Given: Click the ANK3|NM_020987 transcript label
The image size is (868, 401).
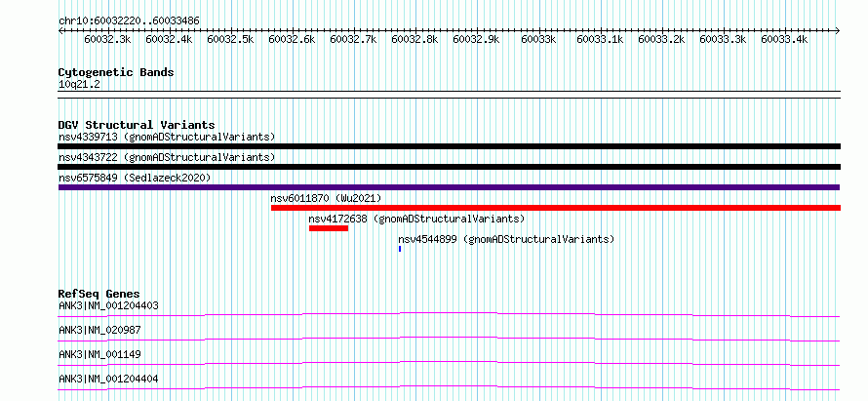Looking at the screenshot, I should (x=99, y=330).
